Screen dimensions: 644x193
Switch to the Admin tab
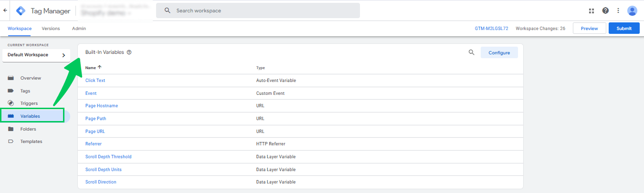click(79, 29)
